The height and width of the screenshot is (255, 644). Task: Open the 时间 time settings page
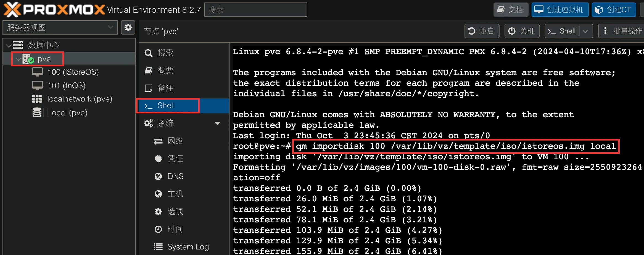(184, 229)
